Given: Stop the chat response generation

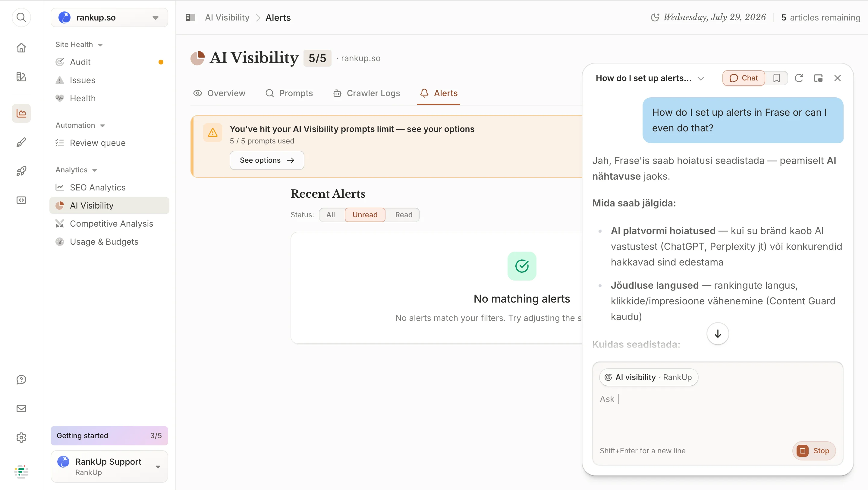Looking at the screenshot, I should click(x=814, y=451).
